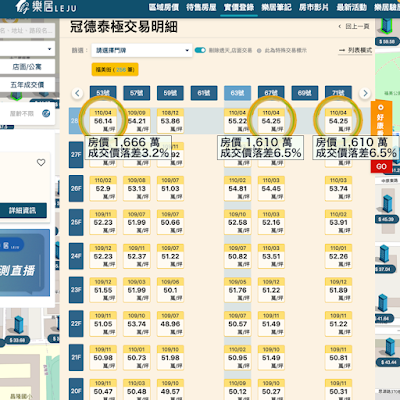Open 實價登錄 in the top navigation
The width and height of the screenshot is (400, 400).
(x=239, y=7)
